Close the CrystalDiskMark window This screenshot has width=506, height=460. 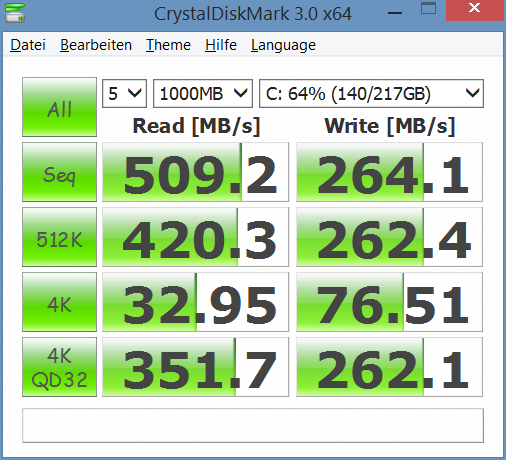[x=475, y=10]
